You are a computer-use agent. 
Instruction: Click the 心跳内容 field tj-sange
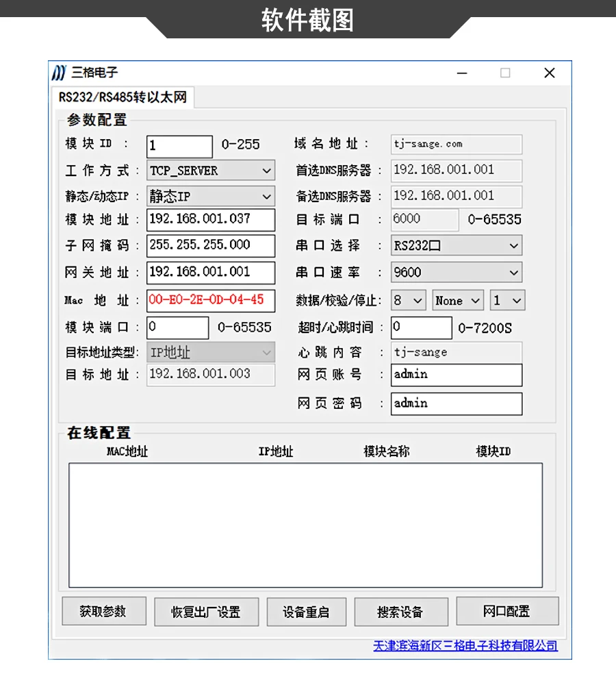(457, 353)
